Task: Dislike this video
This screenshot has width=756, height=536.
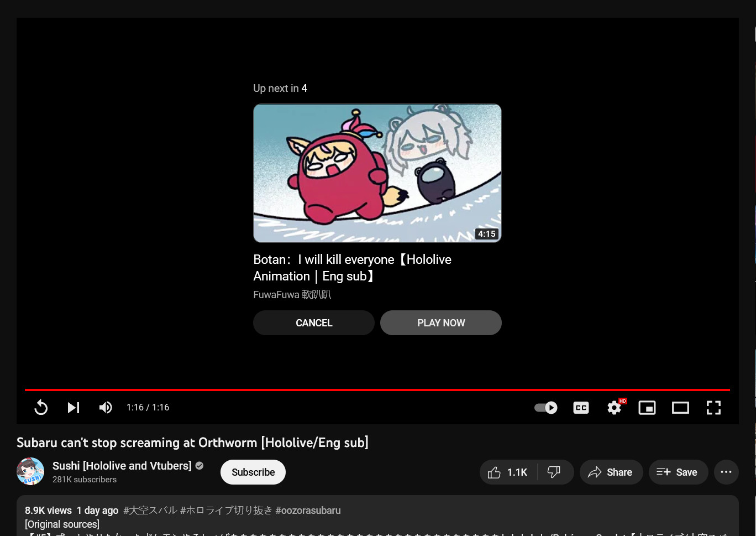Action: tap(554, 472)
